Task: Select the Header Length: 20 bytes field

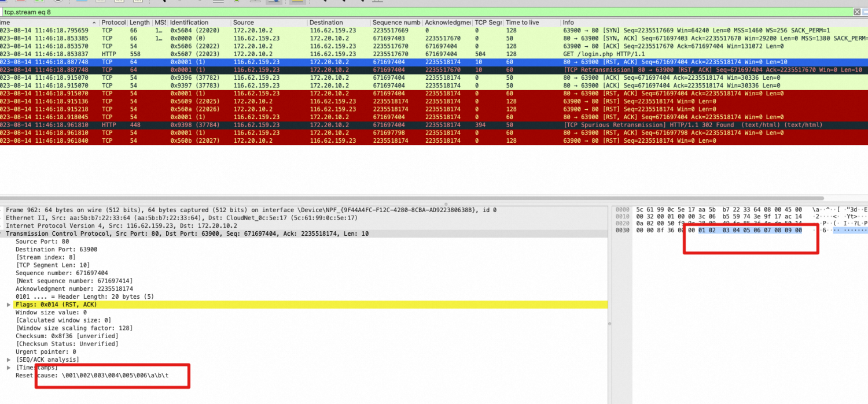Action: (x=84, y=296)
